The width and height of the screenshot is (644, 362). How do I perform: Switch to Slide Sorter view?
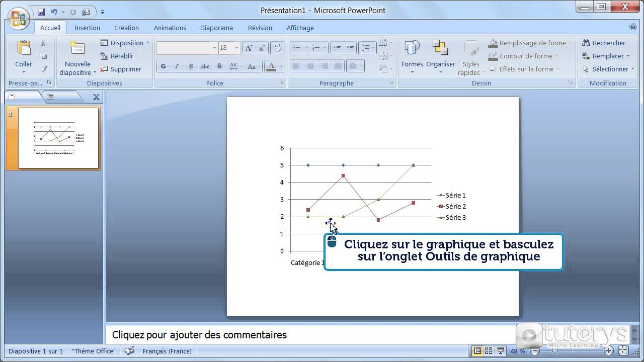point(489,351)
